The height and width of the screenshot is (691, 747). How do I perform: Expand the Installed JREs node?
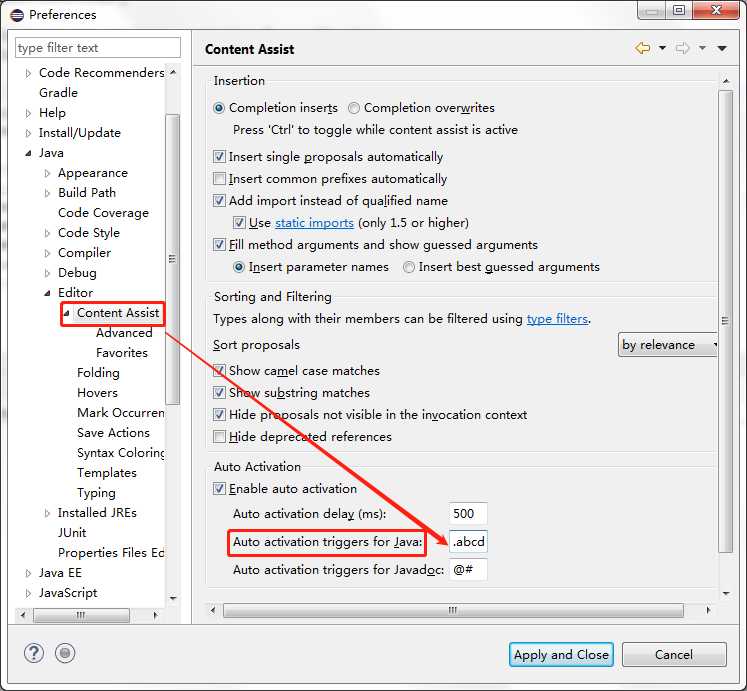[47, 513]
